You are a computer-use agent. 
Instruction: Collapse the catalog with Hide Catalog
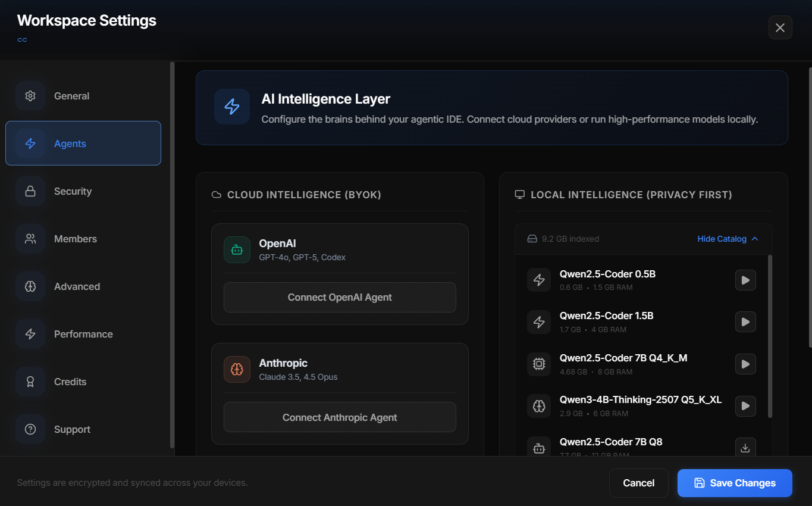click(x=728, y=239)
